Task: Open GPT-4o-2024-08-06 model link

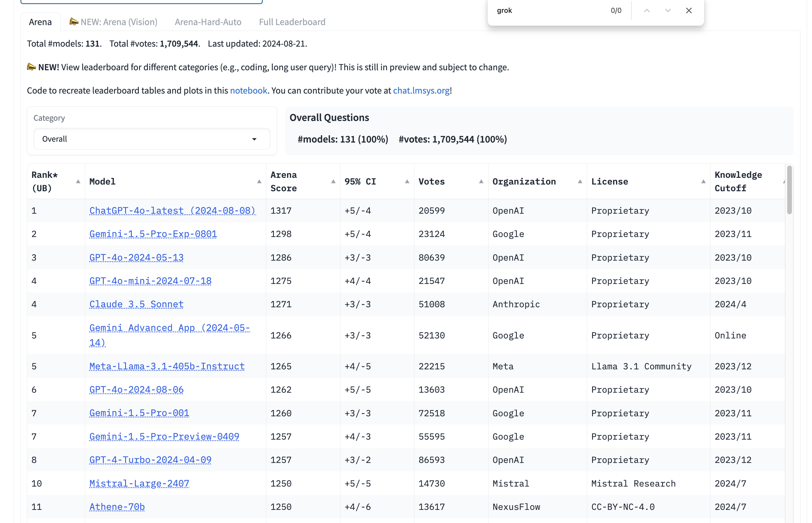Action: (136, 389)
